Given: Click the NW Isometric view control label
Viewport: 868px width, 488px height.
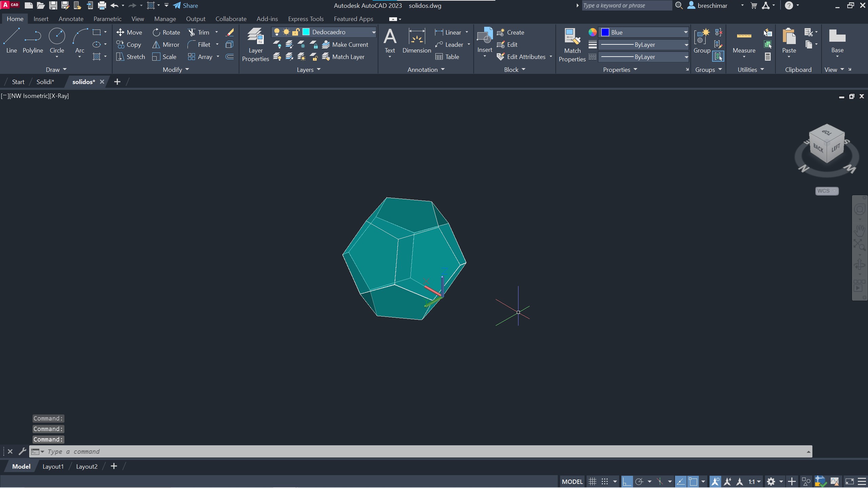Looking at the screenshot, I should pos(29,96).
